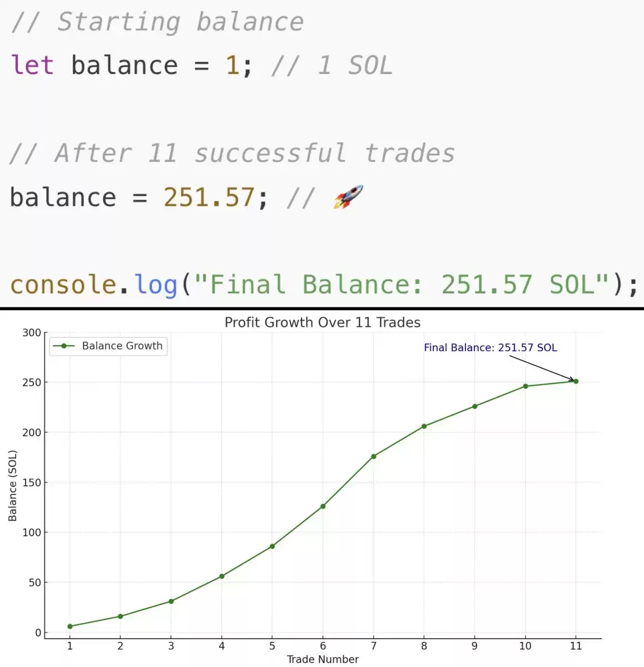Select data point at trade 11
Screen dimensions: 644x667
pyautogui.click(x=576, y=381)
